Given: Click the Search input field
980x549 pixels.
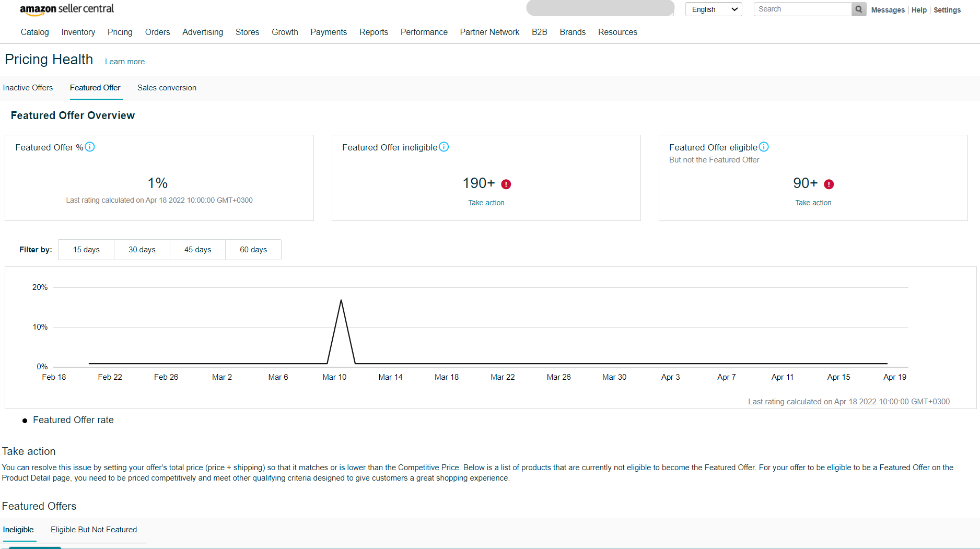Looking at the screenshot, I should coord(802,9).
